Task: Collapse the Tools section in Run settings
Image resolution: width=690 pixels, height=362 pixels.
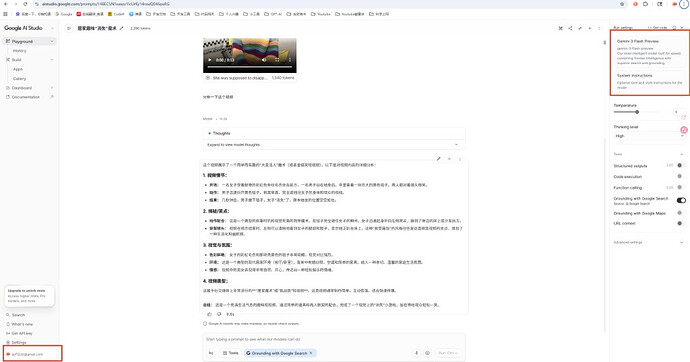Action: click(x=682, y=154)
